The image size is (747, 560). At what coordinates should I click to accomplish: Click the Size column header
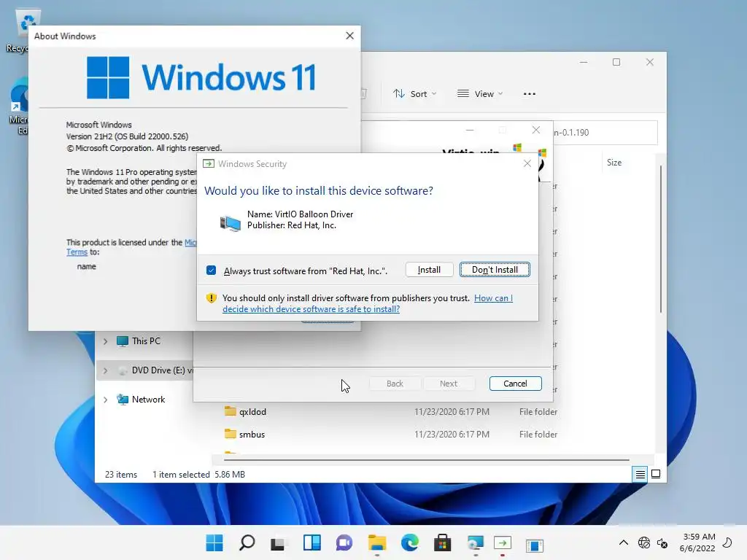tap(614, 163)
